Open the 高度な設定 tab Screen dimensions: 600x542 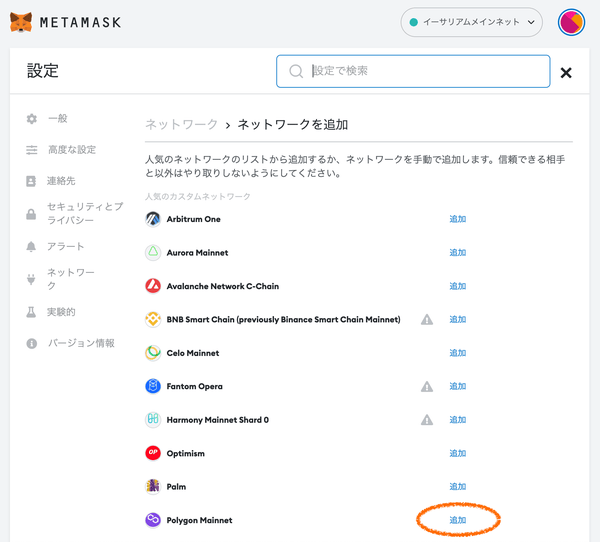click(72, 150)
